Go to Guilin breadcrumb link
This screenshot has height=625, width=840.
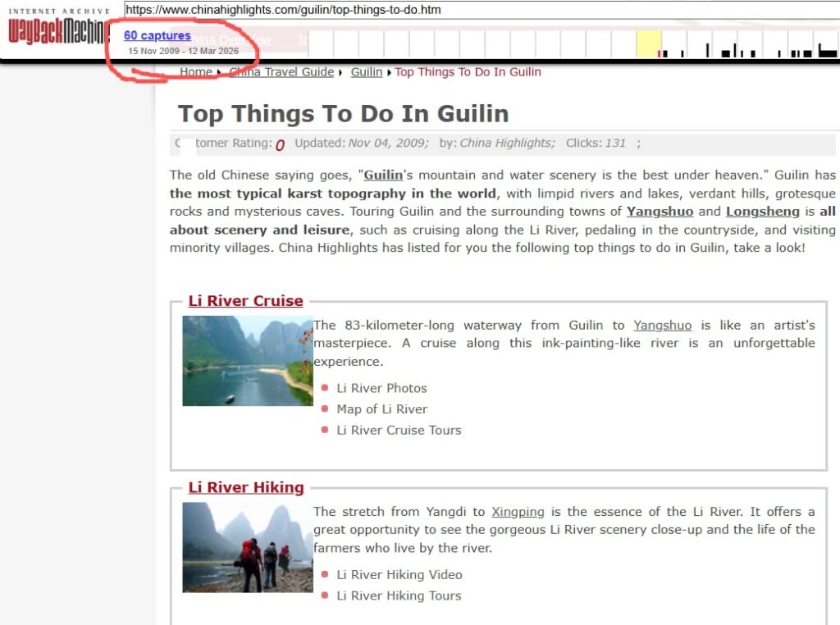pos(367,71)
